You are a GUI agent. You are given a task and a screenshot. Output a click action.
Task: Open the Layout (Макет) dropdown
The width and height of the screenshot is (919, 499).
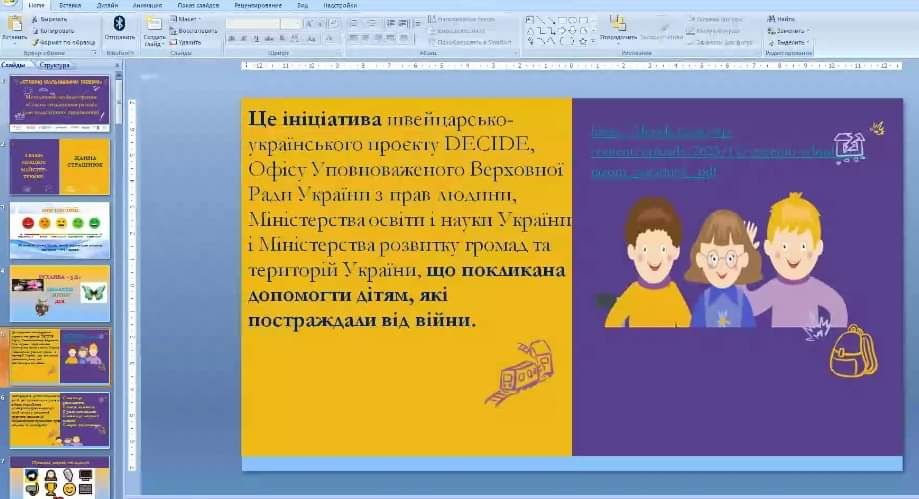pos(186,19)
